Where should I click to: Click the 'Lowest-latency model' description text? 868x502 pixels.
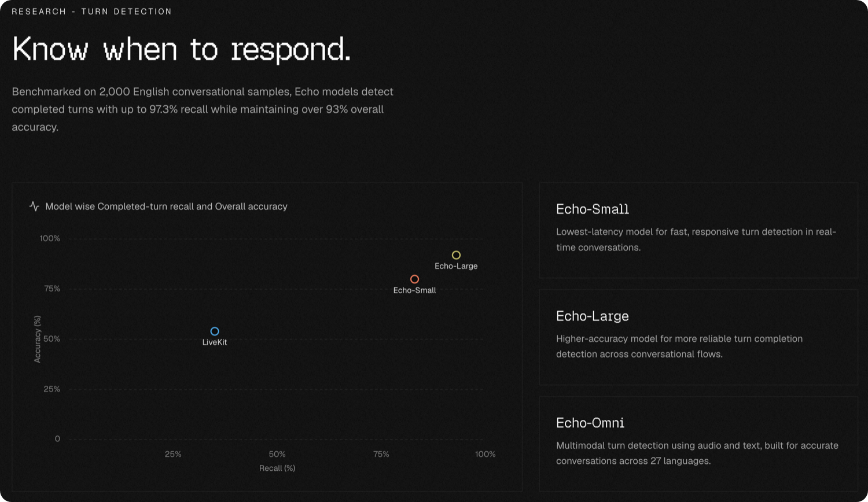[696, 239]
